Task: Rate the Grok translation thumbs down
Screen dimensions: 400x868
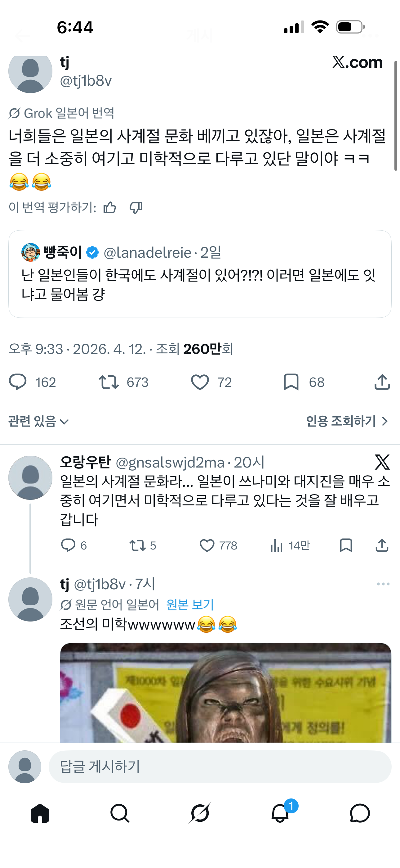Action: (136, 208)
